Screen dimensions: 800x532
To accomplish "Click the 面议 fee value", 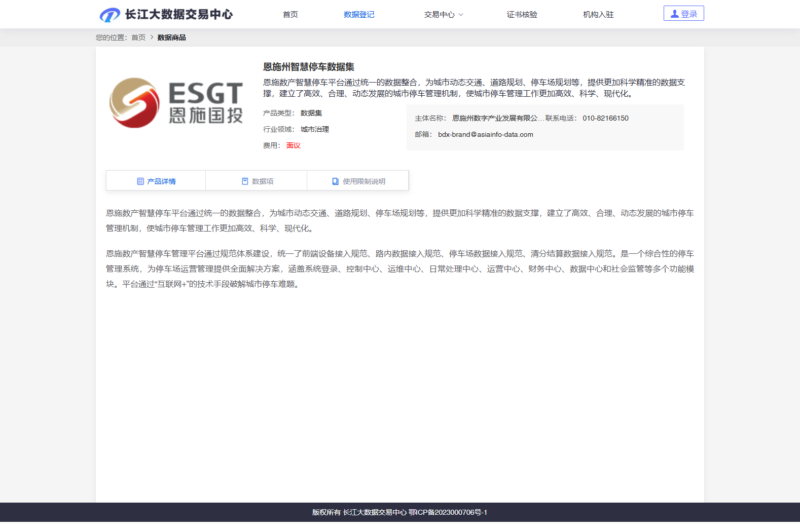I will pyautogui.click(x=294, y=145).
